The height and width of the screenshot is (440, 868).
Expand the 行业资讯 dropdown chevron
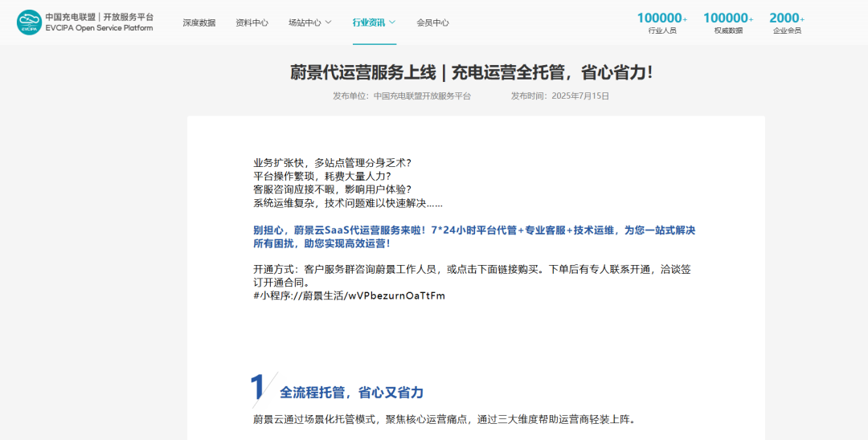(392, 22)
